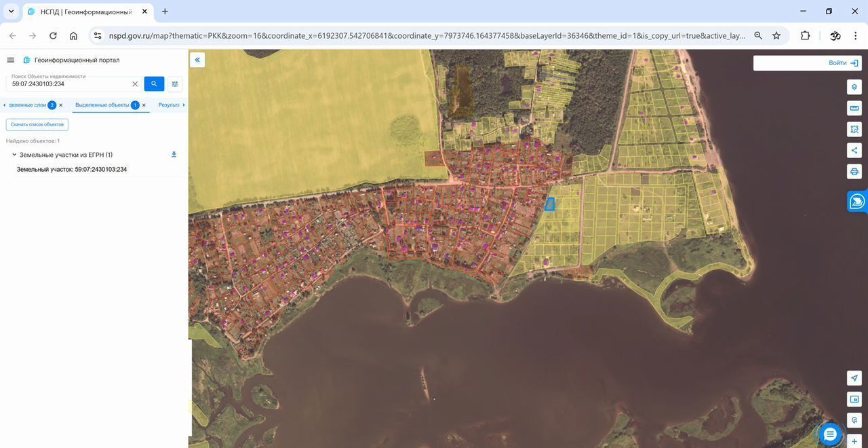Collapse 'Земельные участки из ЕГРН (1)' group
The image size is (868, 448).
click(14, 155)
